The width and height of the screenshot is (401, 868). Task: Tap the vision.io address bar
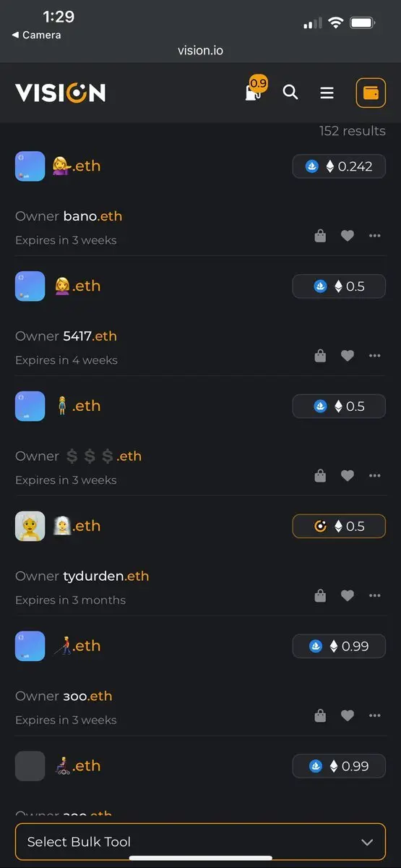point(200,51)
